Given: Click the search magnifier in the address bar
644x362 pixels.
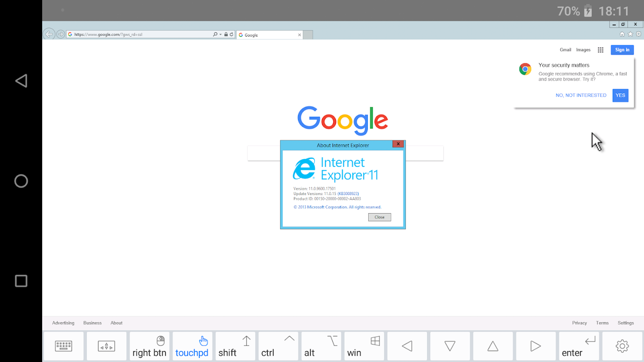Looking at the screenshot, I should point(215,34).
